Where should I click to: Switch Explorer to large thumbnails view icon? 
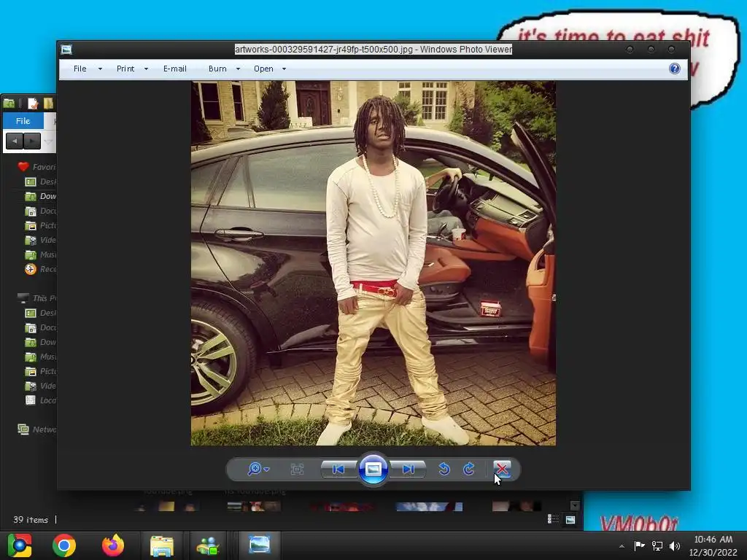[x=570, y=519]
